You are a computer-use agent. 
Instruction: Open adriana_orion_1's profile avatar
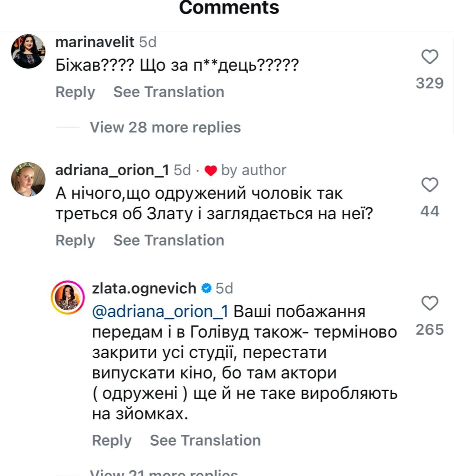(x=28, y=179)
